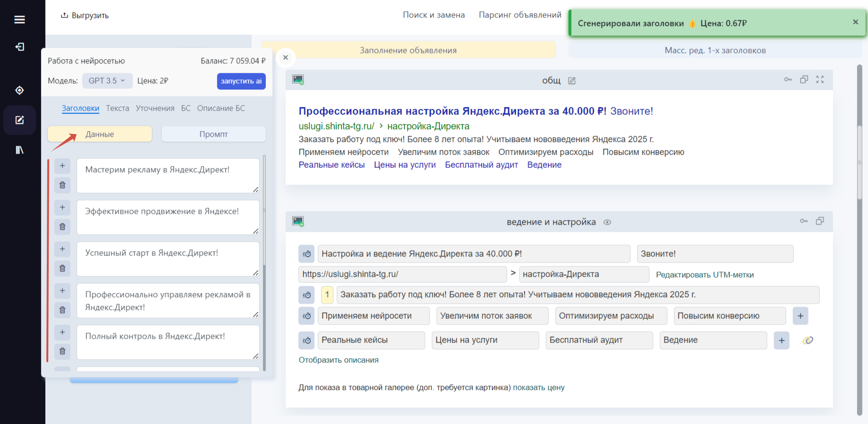
Task: Open the hamburger menu in the sidebar
Action: pos(19,19)
